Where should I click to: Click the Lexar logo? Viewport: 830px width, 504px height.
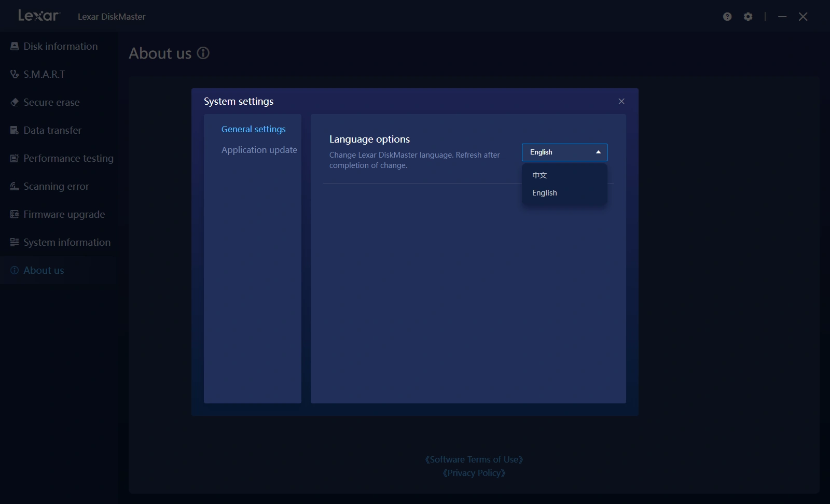point(39,16)
